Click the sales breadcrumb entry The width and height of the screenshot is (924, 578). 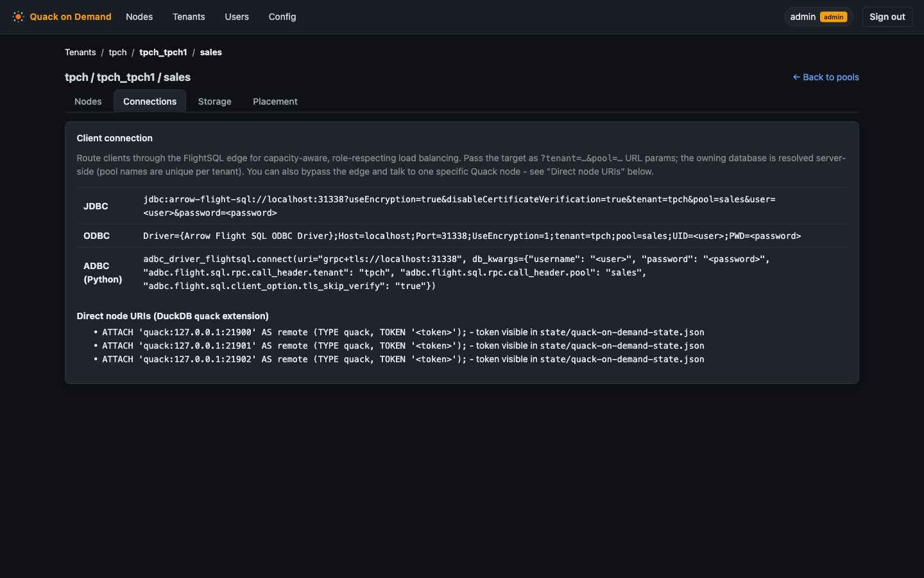210,52
